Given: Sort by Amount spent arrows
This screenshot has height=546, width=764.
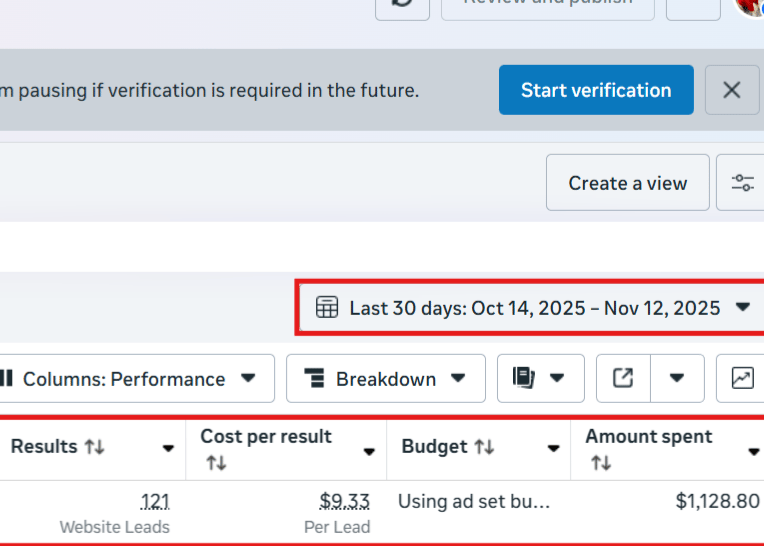Looking at the screenshot, I should click(600, 463).
